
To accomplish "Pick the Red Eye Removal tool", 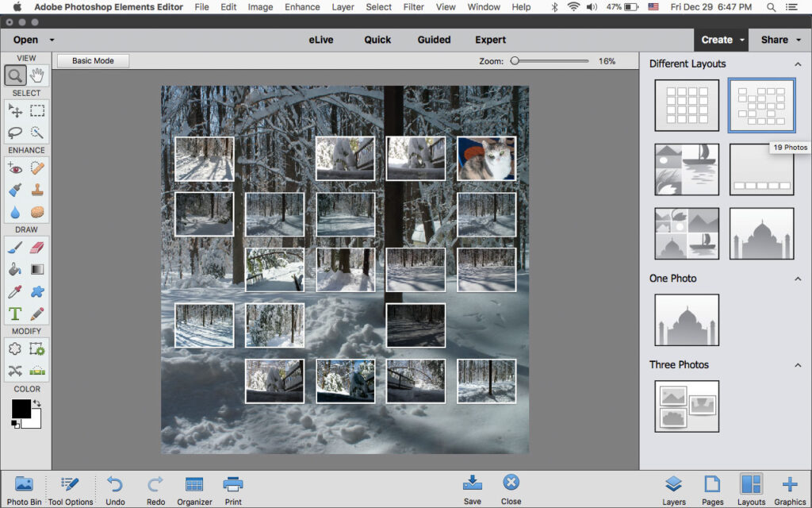I will coord(14,167).
